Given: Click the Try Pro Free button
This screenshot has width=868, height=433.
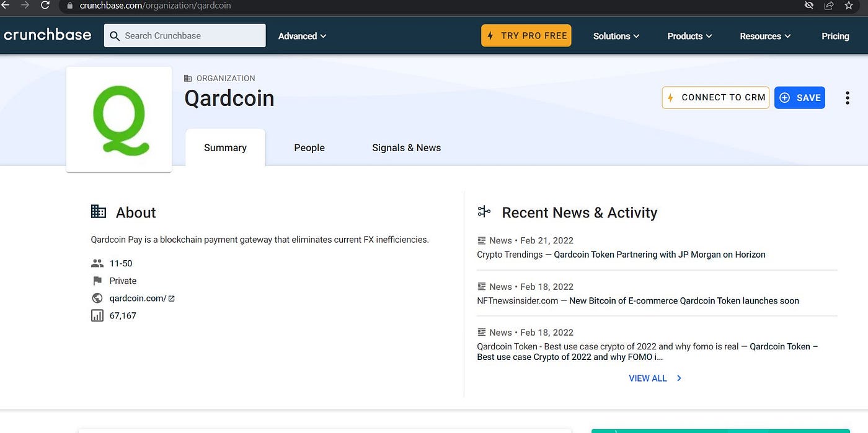Looking at the screenshot, I should coord(526,35).
